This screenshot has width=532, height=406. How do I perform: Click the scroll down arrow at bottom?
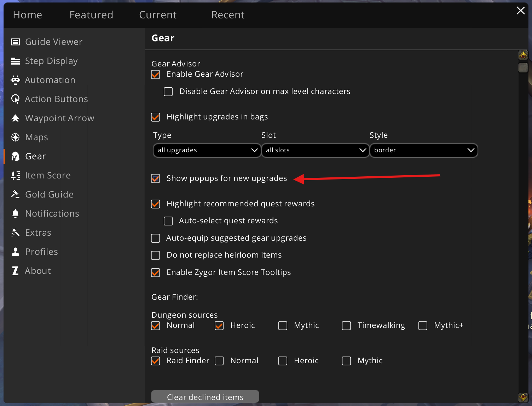click(x=523, y=397)
